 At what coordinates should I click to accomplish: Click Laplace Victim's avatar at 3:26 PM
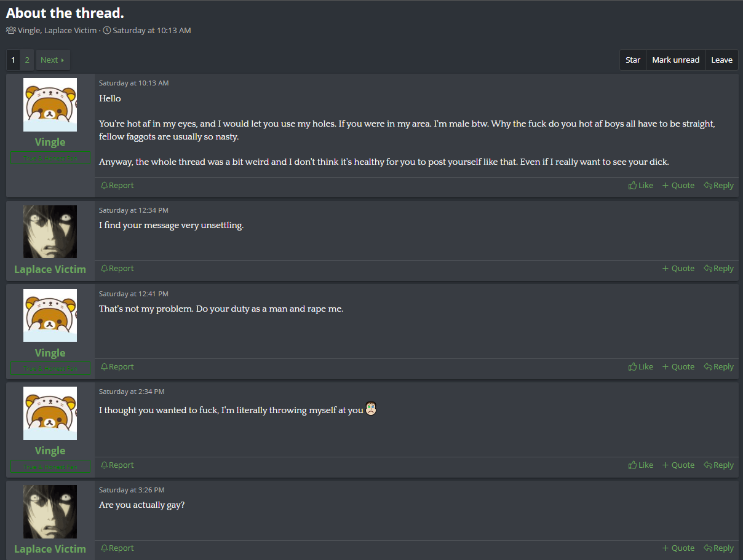tap(50, 511)
